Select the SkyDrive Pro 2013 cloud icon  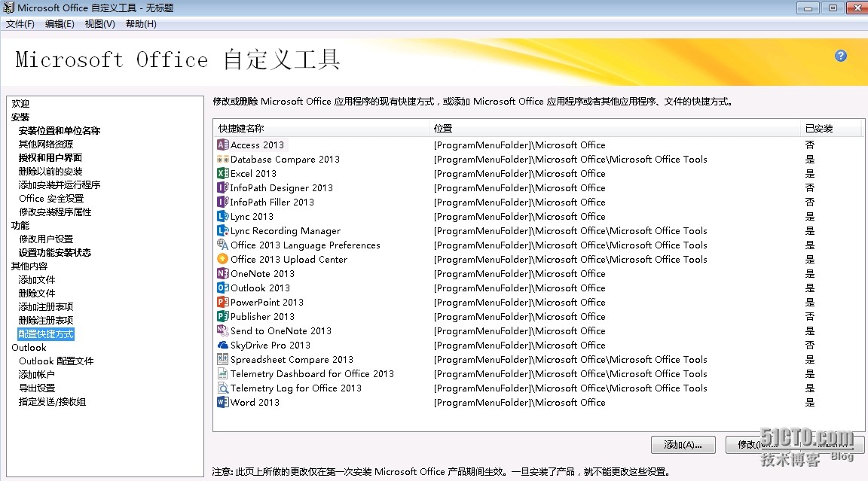tap(222, 345)
